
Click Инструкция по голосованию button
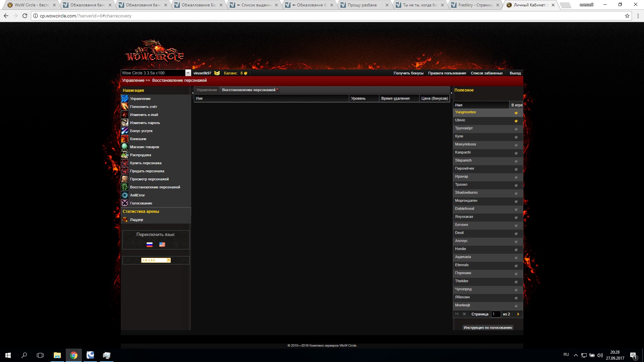488,327
